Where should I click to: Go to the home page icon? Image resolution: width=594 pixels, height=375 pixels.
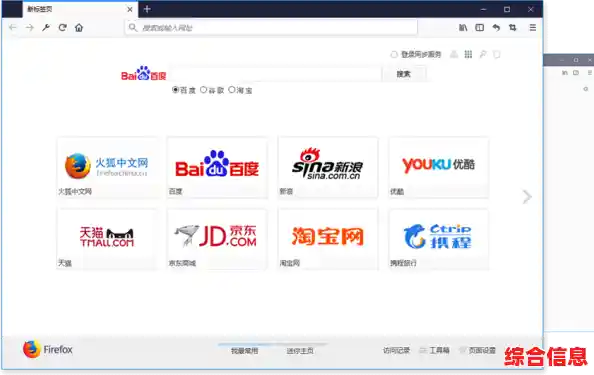click(79, 28)
